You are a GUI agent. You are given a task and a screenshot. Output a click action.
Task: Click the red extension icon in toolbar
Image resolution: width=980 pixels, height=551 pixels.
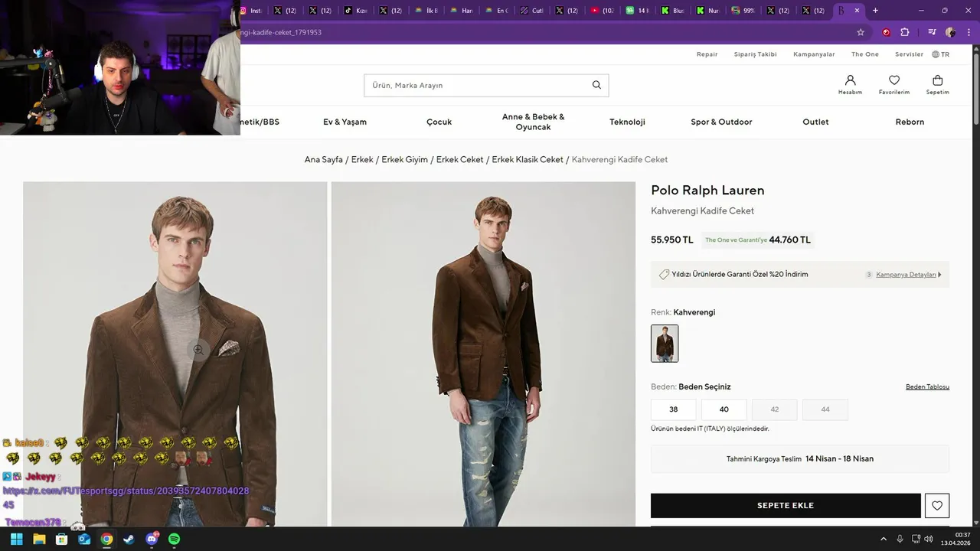click(x=887, y=32)
